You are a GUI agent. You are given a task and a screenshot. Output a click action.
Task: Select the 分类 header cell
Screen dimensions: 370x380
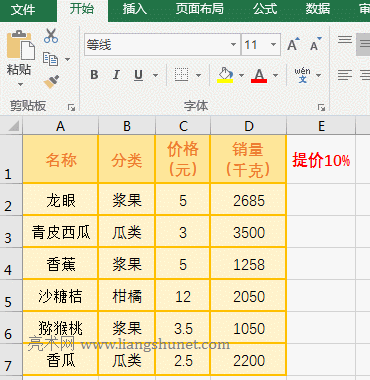[127, 159]
